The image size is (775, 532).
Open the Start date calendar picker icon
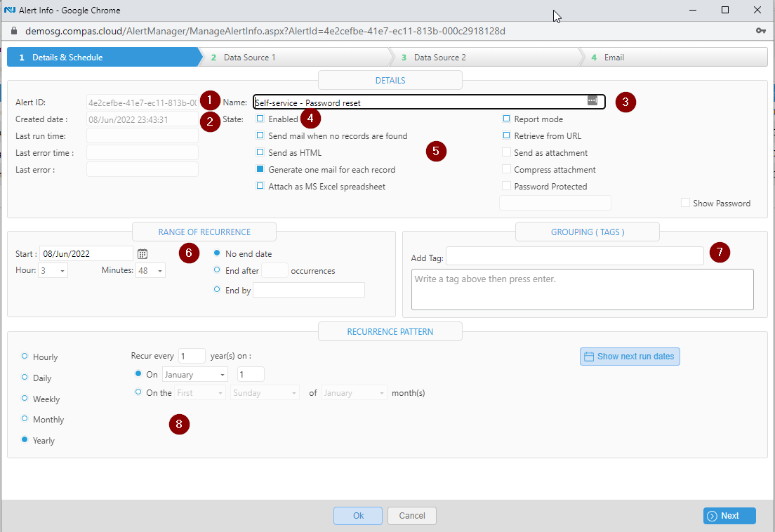tap(143, 254)
